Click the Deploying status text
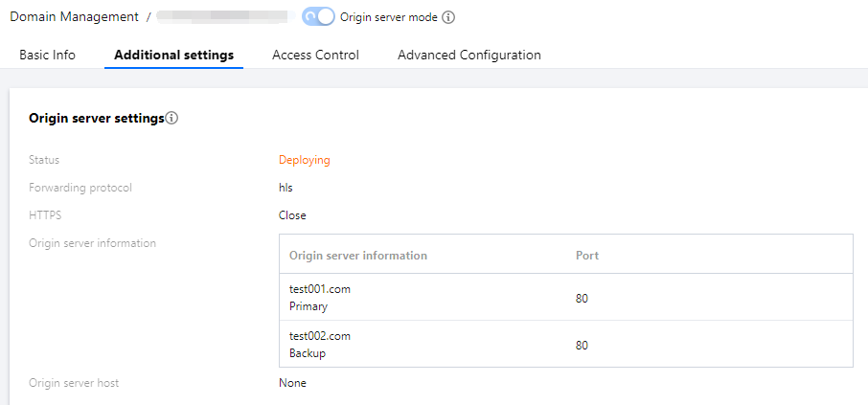 pyautogui.click(x=304, y=160)
